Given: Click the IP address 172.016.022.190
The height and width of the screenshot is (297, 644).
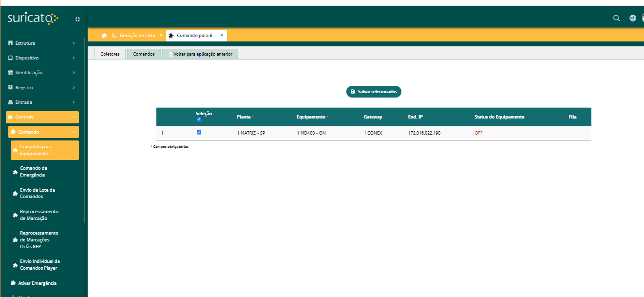Looking at the screenshot, I should tap(424, 133).
